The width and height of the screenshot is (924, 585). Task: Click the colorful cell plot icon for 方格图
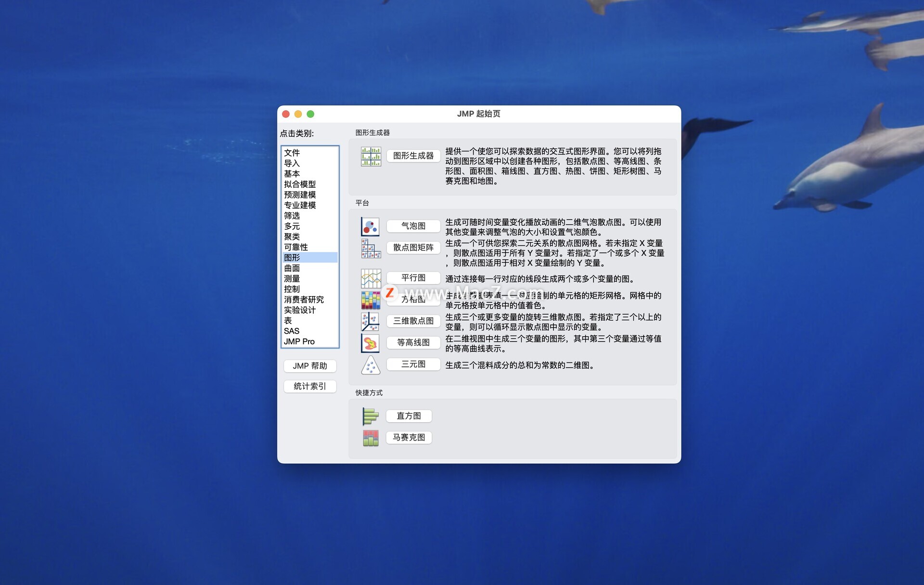click(371, 299)
